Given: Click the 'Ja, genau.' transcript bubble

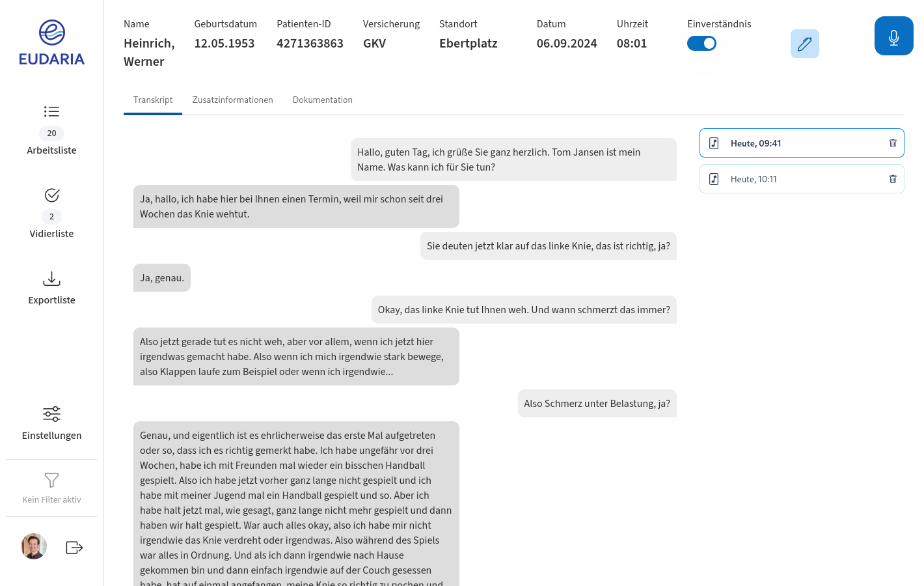Looking at the screenshot, I should 162,278.
